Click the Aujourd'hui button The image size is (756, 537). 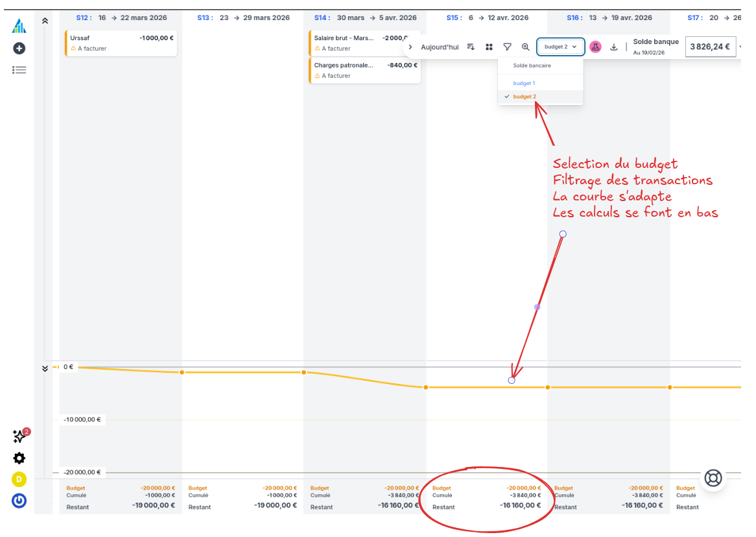tap(440, 47)
